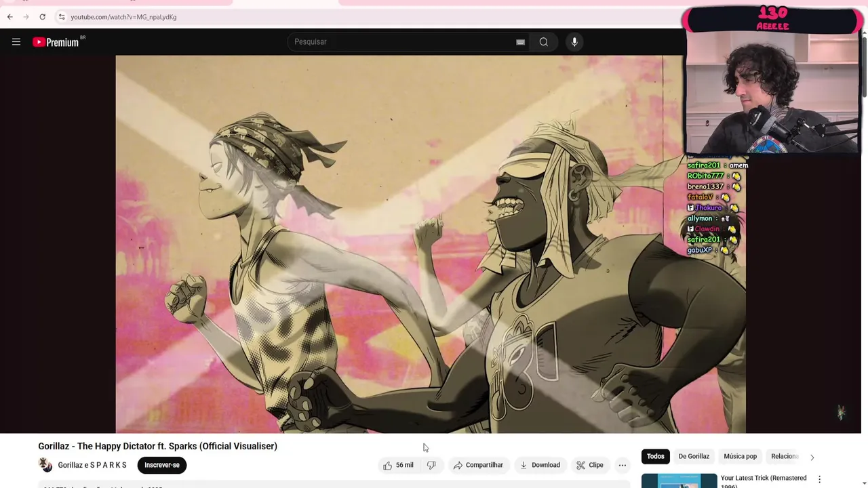The height and width of the screenshot is (488, 868).
Task: Like the video (56 mil)
Action: [398, 465]
